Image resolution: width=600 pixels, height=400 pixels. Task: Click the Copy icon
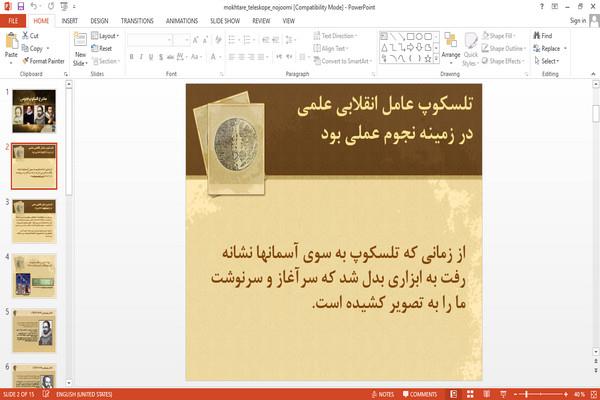coord(25,48)
